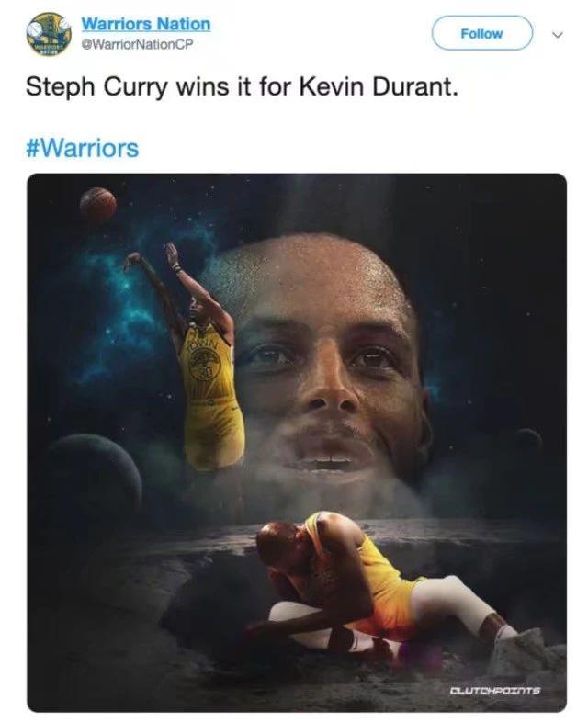Click the ClutchPoints watermark in the image
Viewport: 588px width, 722px height.
(x=494, y=690)
